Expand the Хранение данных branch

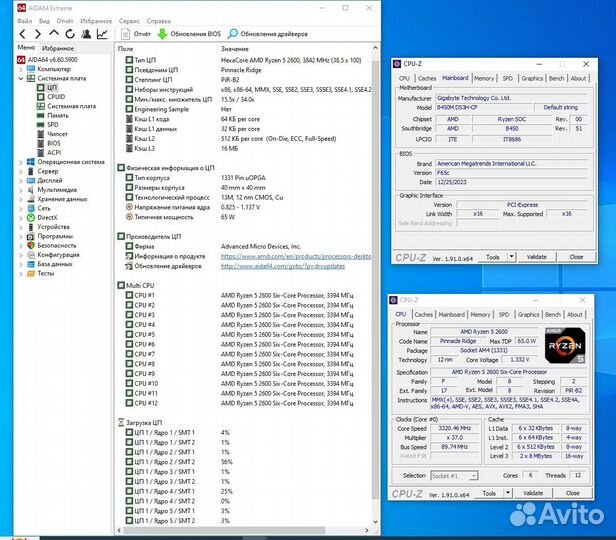point(20,199)
